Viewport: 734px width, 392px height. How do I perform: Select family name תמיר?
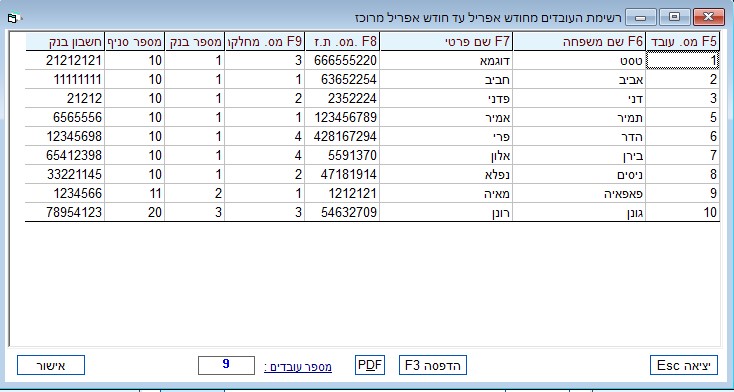point(580,117)
